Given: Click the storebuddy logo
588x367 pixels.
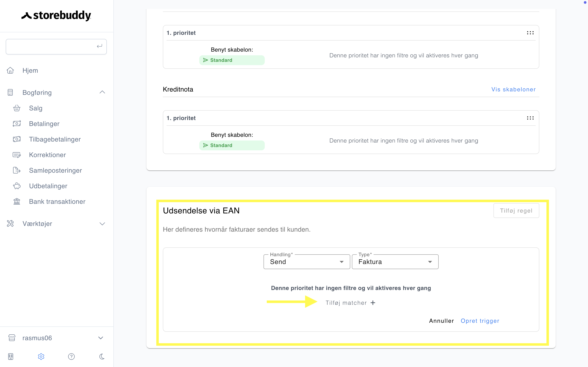Looking at the screenshot, I should click(x=56, y=16).
